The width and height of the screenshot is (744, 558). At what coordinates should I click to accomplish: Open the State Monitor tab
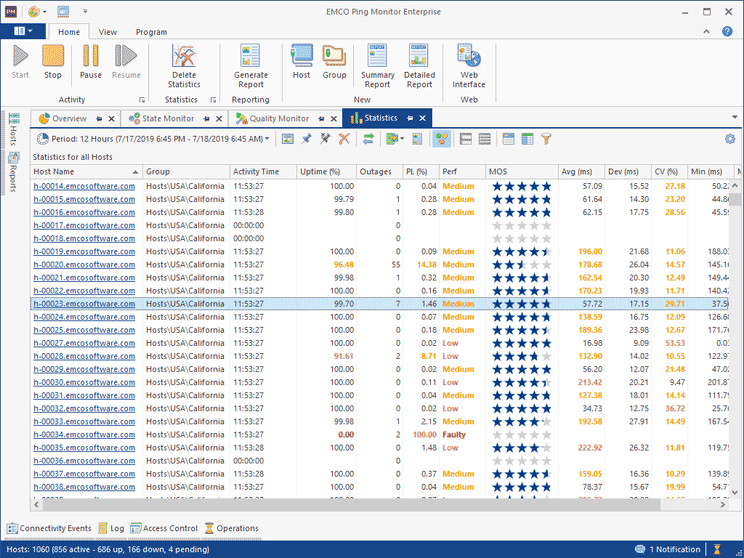coord(168,119)
